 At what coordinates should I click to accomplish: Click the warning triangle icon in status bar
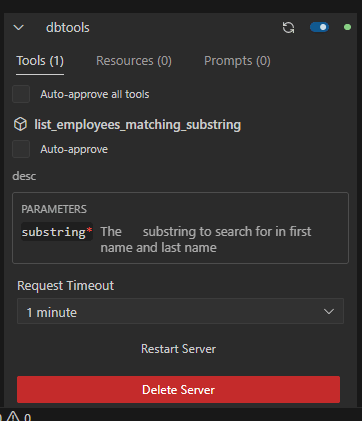[13, 416]
